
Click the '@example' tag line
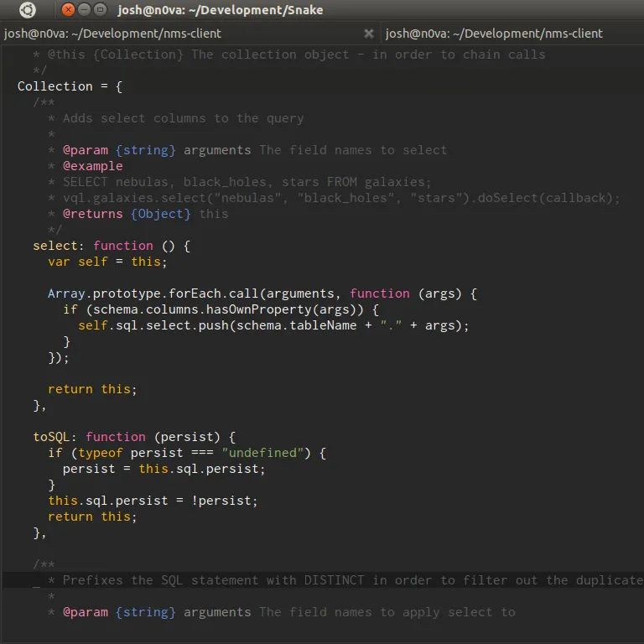pos(86,166)
